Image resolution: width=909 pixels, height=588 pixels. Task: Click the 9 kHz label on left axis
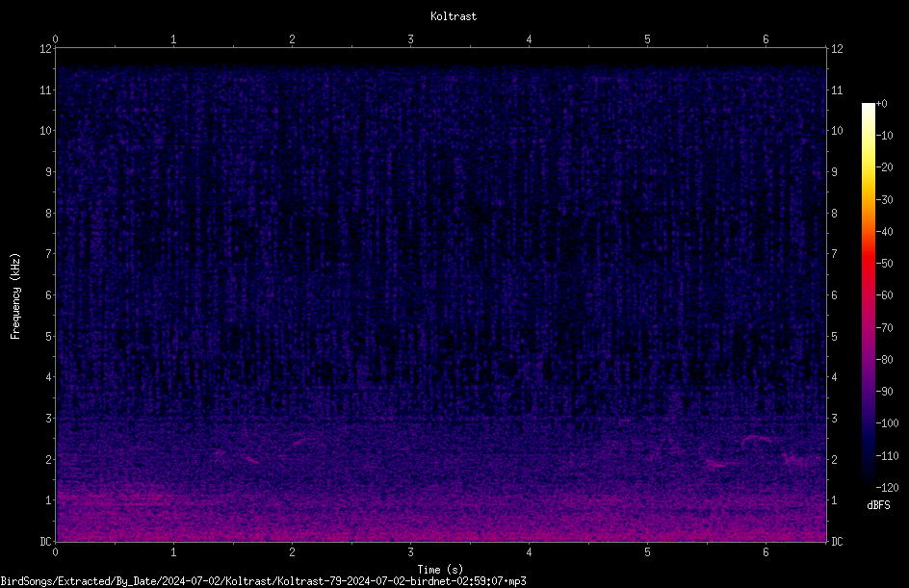point(48,172)
